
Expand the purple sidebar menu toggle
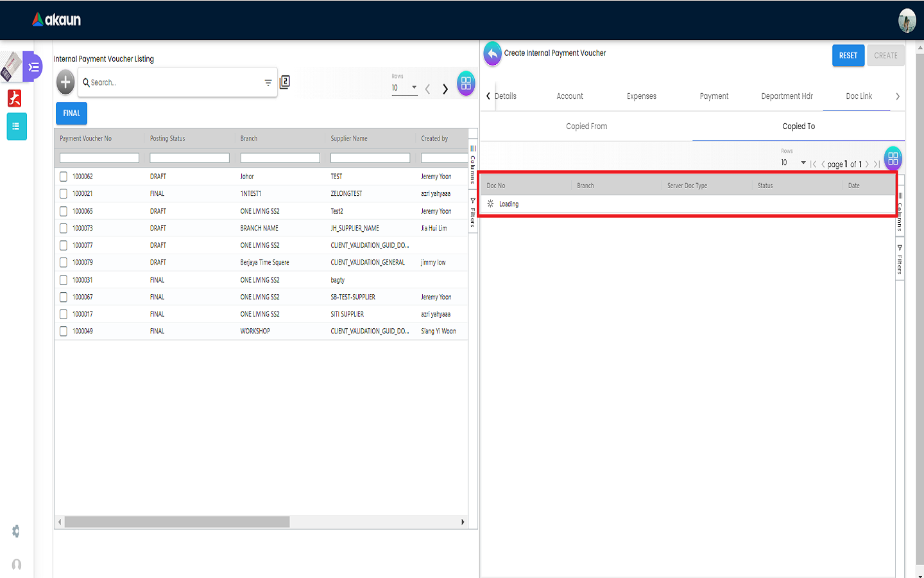33,67
